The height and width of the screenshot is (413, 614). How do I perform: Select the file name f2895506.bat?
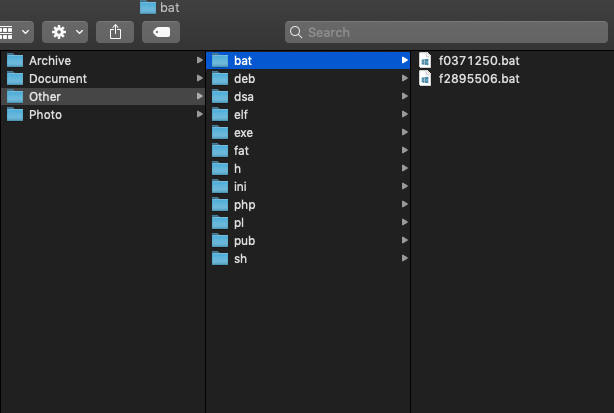coord(479,79)
